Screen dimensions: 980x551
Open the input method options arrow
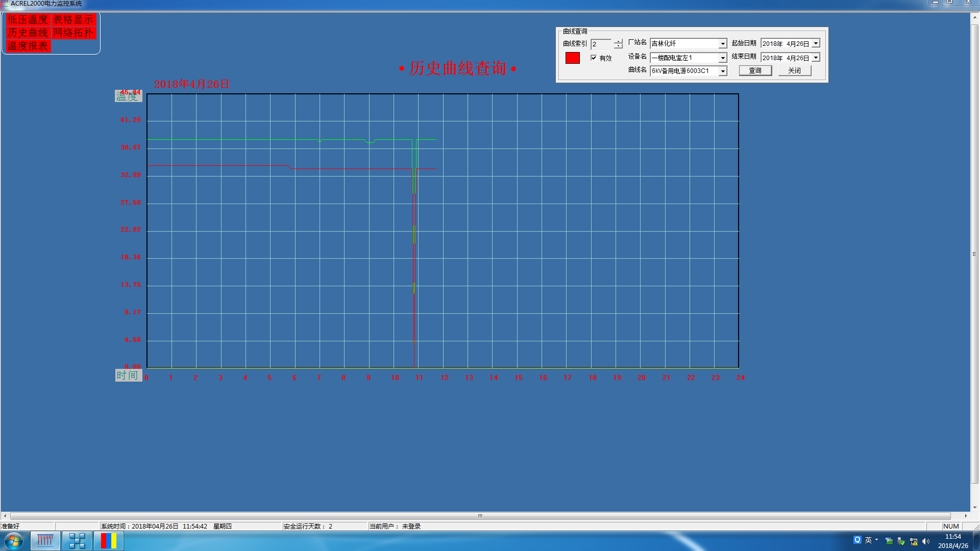876,539
